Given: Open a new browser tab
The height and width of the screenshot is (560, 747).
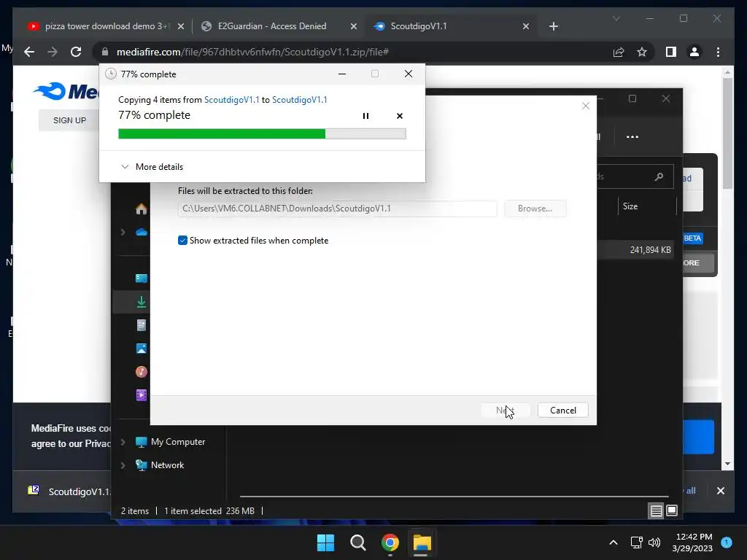Looking at the screenshot, I should pyautogui.click(x=553, y=27).
